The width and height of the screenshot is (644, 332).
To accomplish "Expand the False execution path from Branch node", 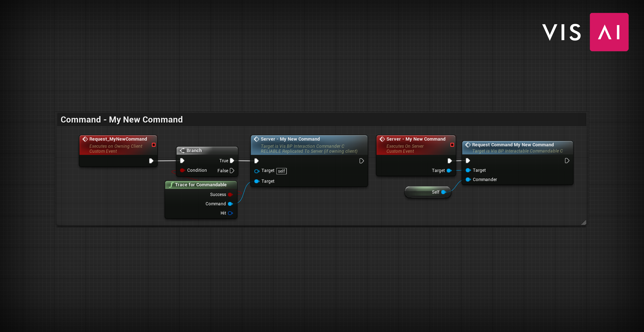I will (233, 170).
